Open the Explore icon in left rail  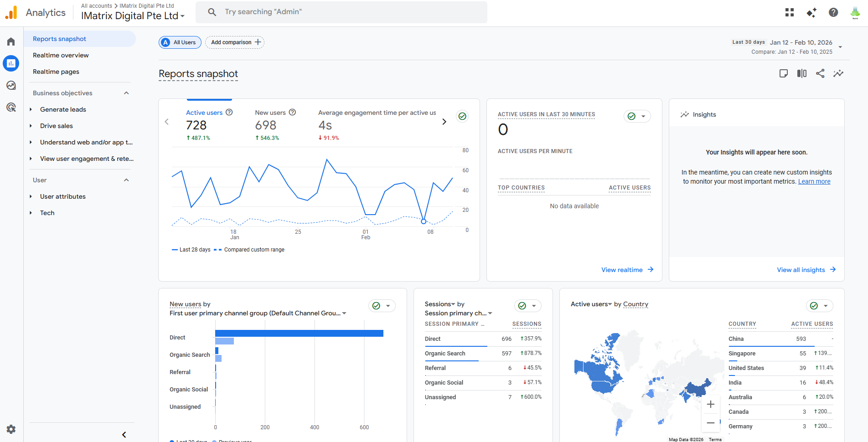pyautogui.click(x=11, y=85)
